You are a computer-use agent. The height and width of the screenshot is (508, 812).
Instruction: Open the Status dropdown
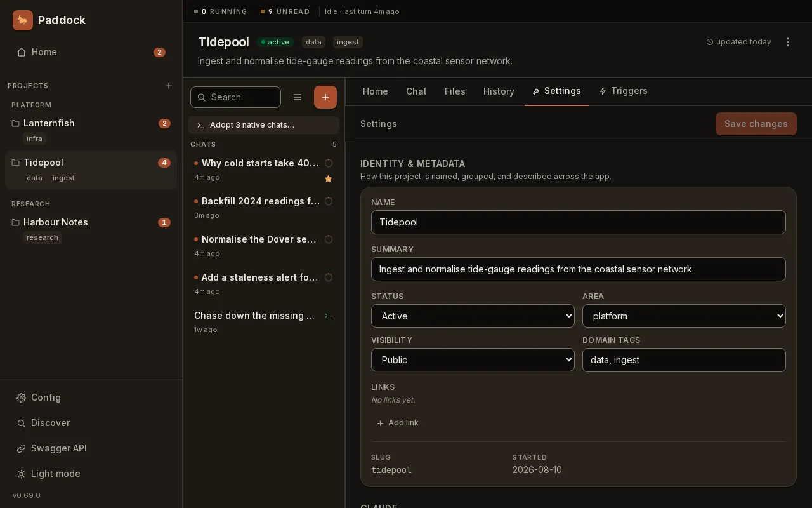click(473, 316)
